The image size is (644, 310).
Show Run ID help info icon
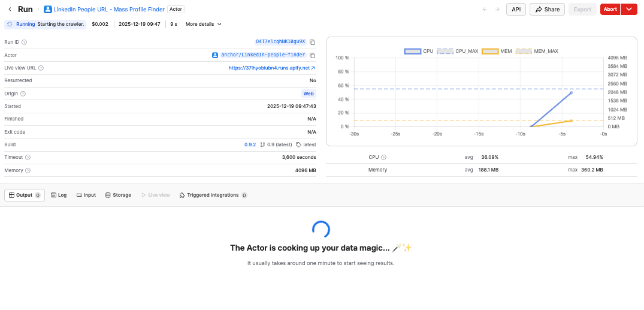pos(24,43)
